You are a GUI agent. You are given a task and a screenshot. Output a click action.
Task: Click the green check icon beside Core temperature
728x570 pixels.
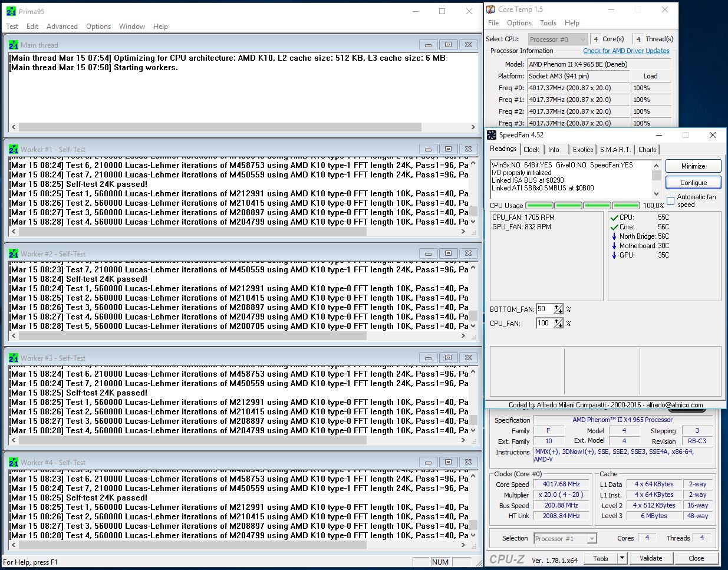[x=614, y=227]
